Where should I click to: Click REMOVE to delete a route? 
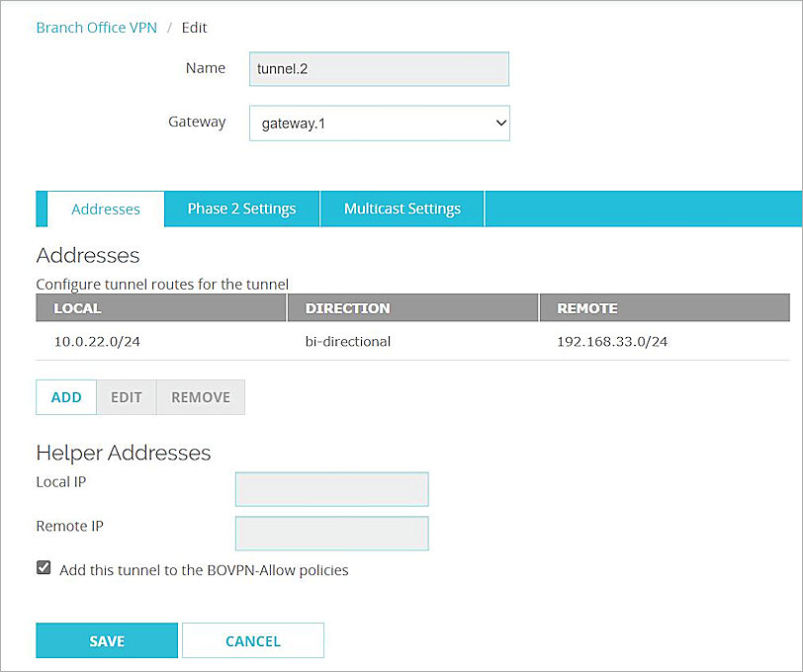[x=200, y=396]
